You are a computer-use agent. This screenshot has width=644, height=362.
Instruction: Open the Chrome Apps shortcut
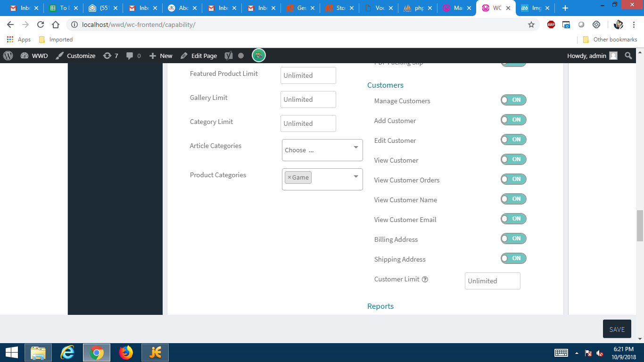pos(19,40)
